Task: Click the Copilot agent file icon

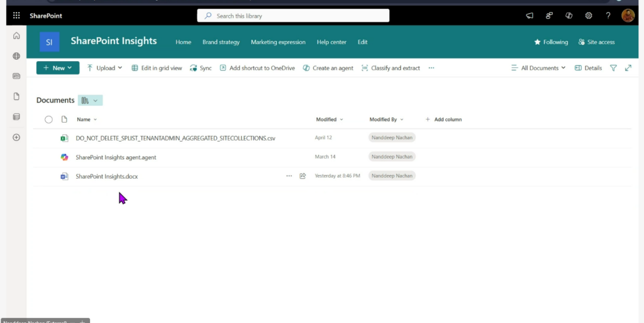Action: tap(64, 157)
